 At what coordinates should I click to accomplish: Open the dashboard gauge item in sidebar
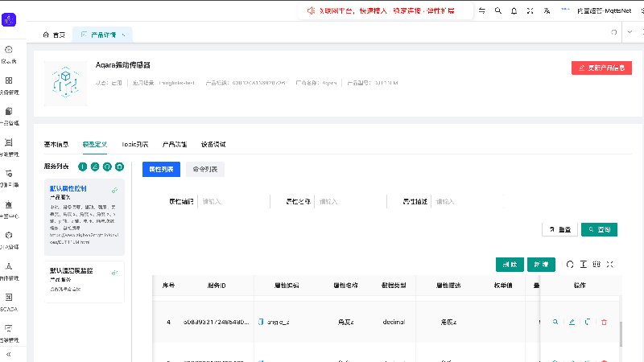click(x=9, y=54)
